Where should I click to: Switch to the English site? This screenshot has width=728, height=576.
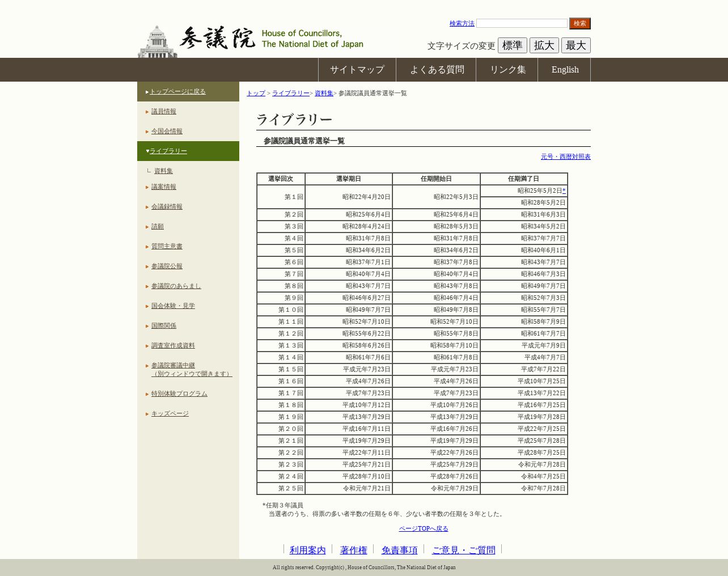tap(565, 70)
